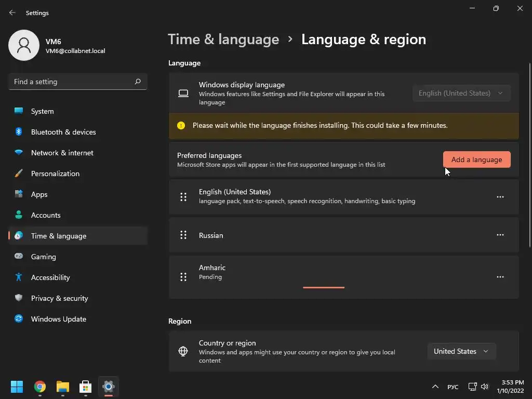Click the network tray icon
The image size is (532, 399).
click(x=472, y=387)
